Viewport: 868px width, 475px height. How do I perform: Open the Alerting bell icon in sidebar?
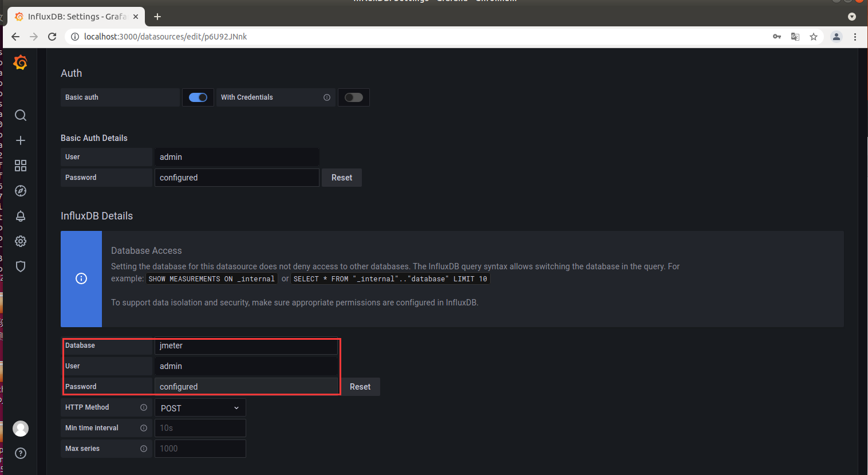coord(21,216)
